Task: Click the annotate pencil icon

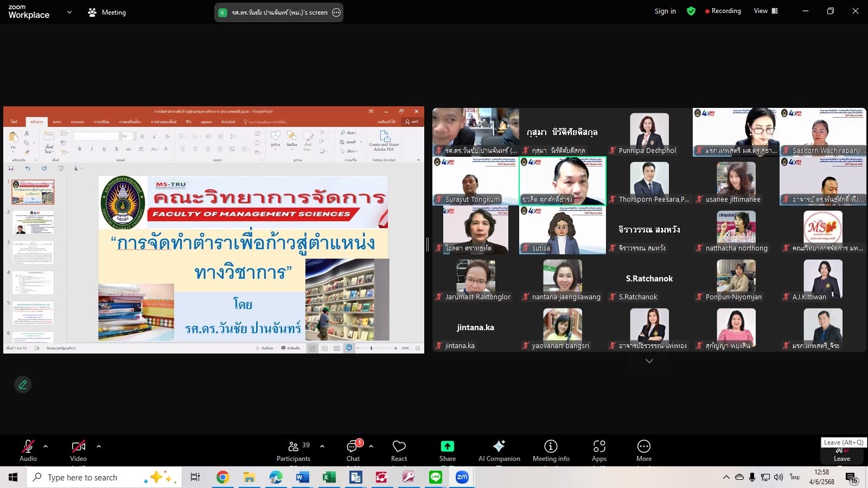Action: 23,384
